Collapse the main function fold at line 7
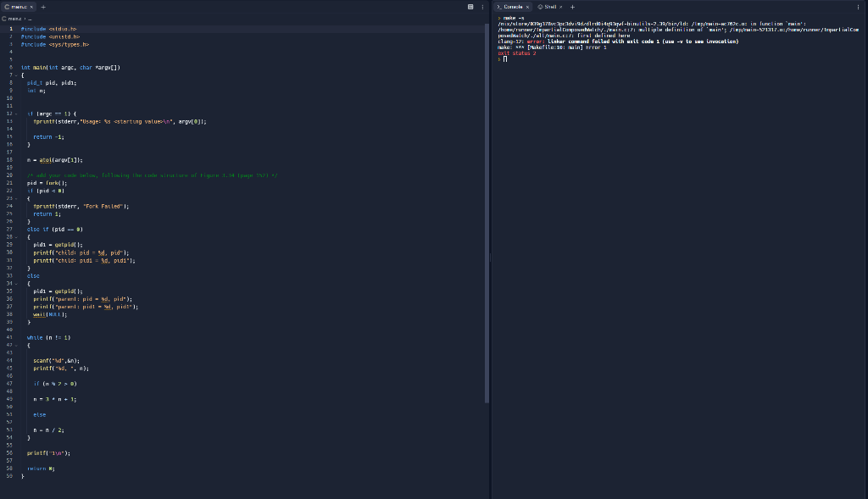 15,75
